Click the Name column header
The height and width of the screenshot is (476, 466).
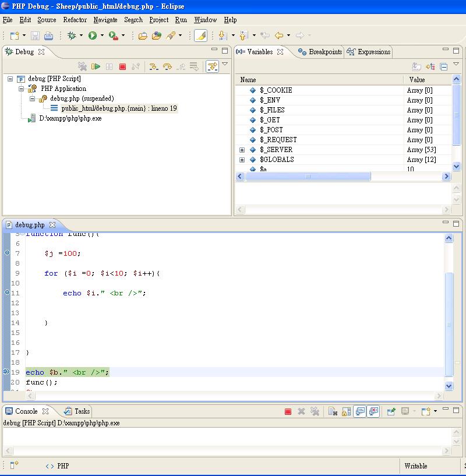[319, 80]
